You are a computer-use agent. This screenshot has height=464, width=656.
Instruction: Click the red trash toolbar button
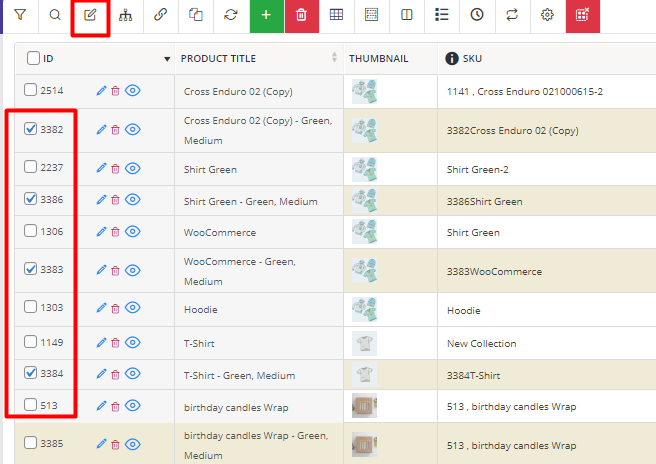(302, 16)
